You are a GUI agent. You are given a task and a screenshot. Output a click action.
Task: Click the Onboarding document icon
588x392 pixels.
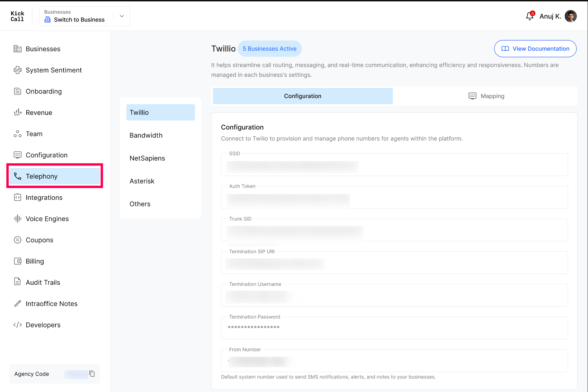[17, 91]
